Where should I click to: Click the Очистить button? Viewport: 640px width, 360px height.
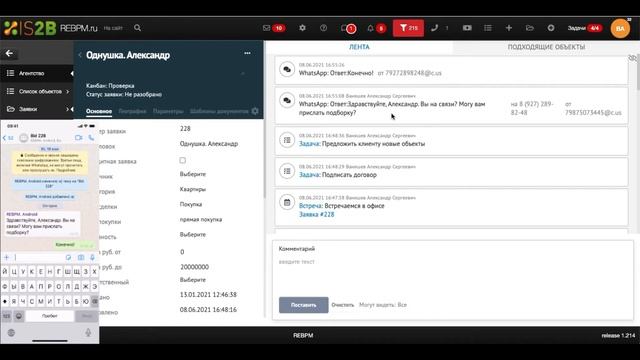(x=342, y=305)
